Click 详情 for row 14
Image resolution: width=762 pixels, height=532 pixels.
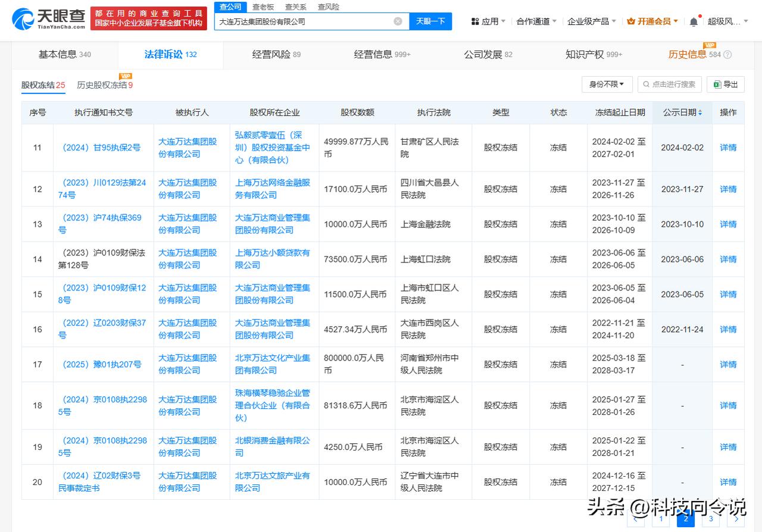tap(728, 259)
